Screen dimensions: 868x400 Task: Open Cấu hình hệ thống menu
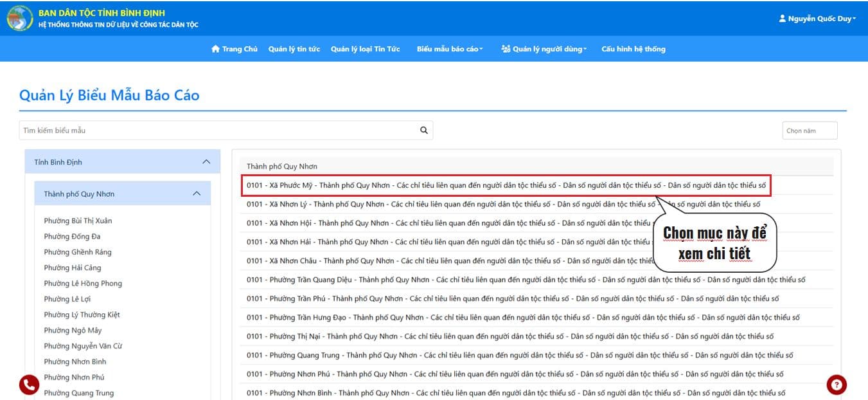[x=633, y=49]
